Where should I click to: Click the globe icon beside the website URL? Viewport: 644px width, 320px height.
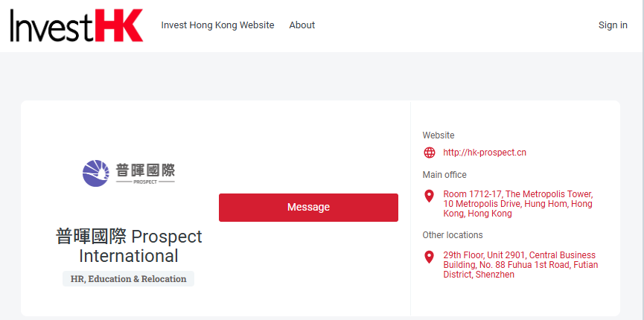(429, 153)
